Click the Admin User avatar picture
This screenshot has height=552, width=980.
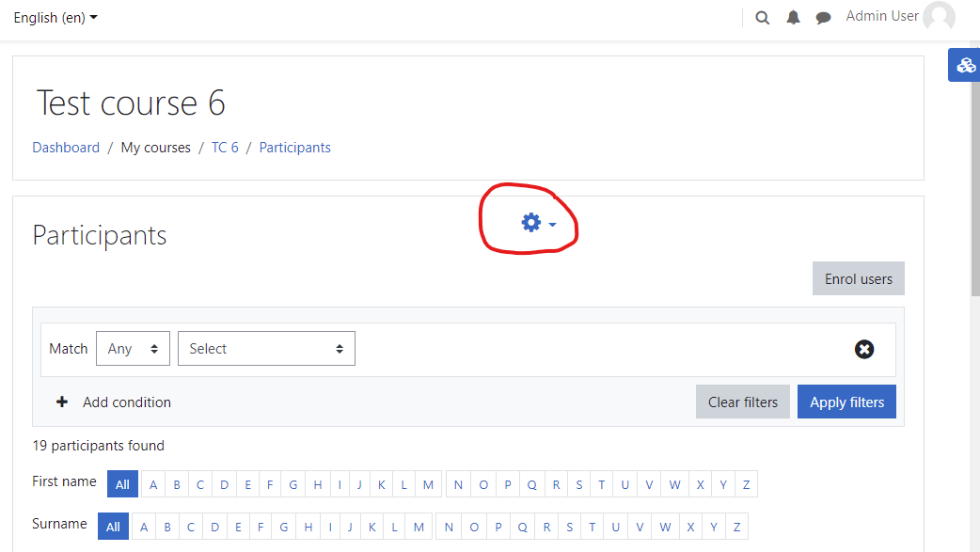coord(939,16)
